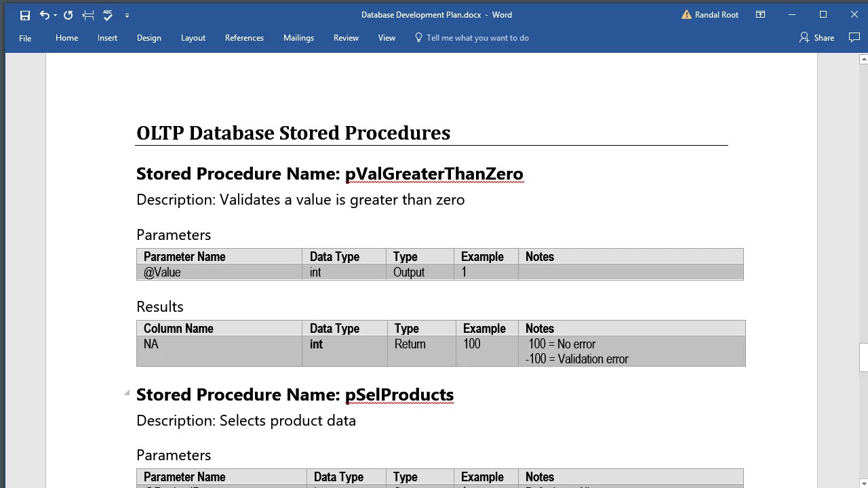Viewport: 868px width, 488px height.
Task: Click 'Description: Validates a value is greater than zero'
Action: pyautogui.click(x=300, y=199)
